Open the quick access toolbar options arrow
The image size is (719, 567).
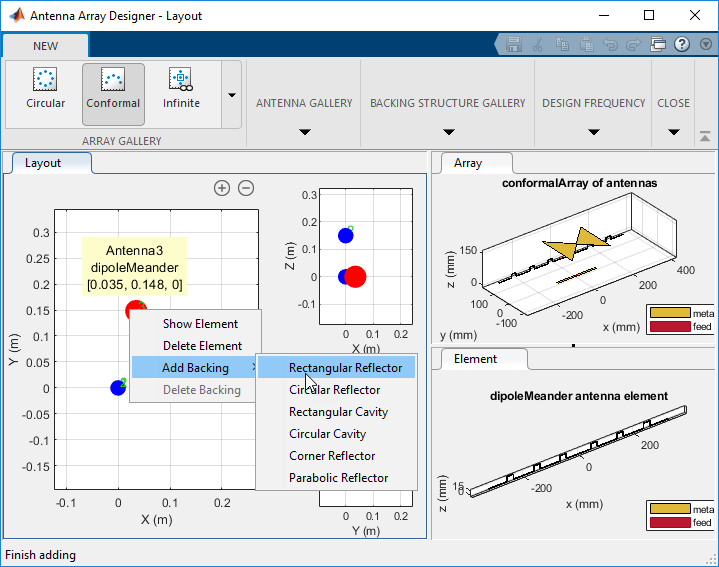[706, 44]
